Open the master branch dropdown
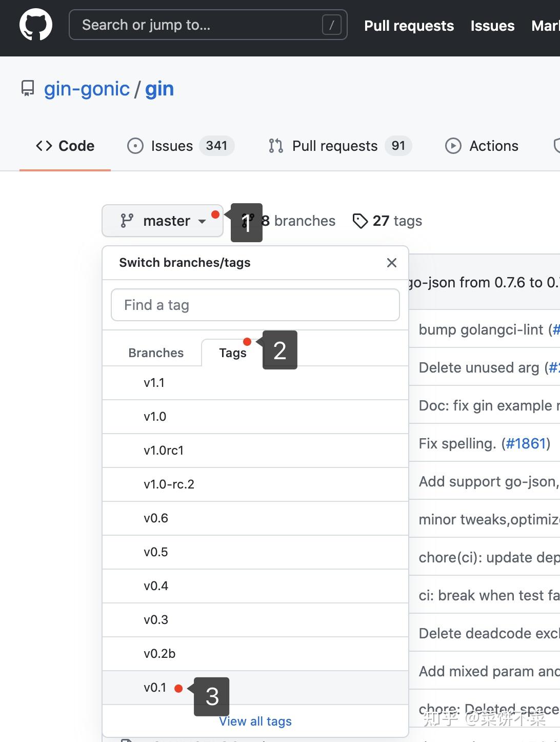This screenshot has height=742, width=560. pos(163,221)
